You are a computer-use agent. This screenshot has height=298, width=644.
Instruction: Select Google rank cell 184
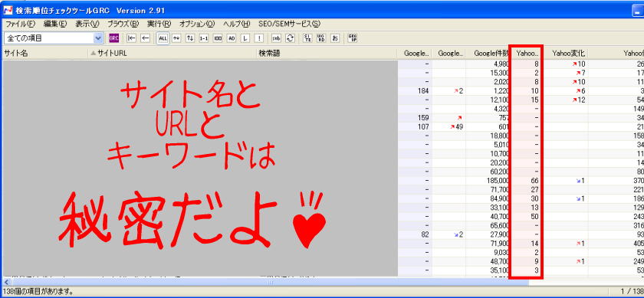[423, 90]
